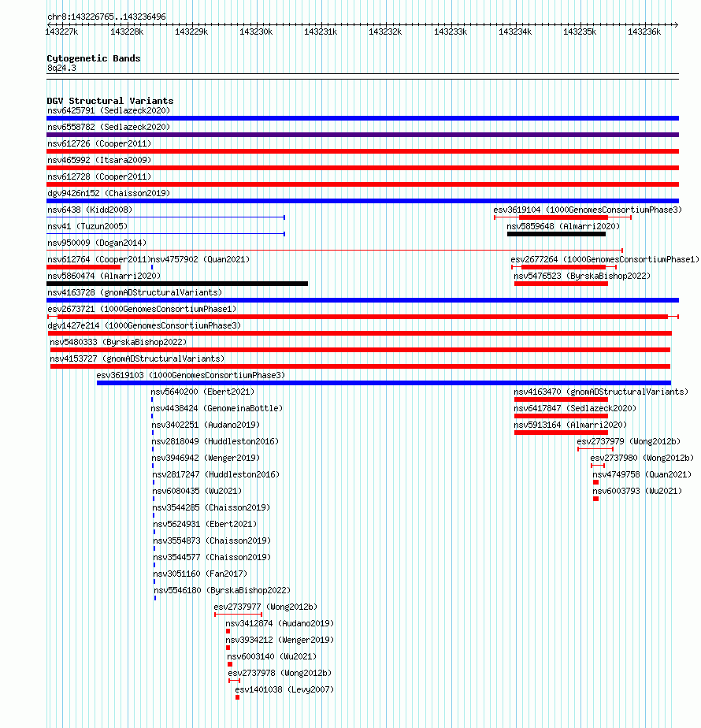Select nsv2818049 (Huddleston2016) label
This screenshot has width=701, height=728.
tap(215, 441)
